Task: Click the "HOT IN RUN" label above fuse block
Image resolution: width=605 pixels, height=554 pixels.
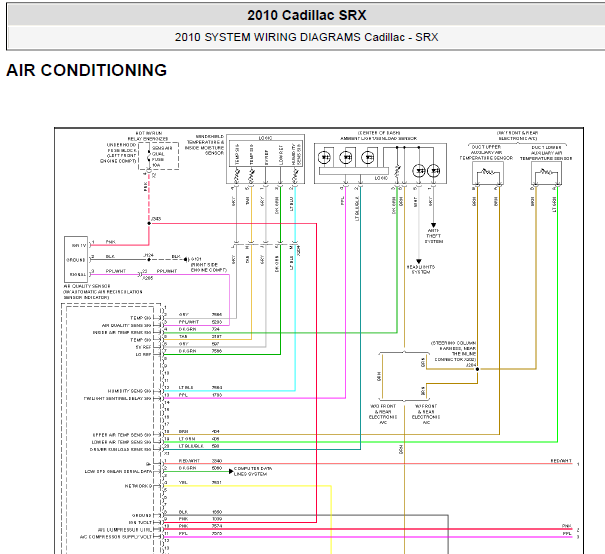Action: 149,133
